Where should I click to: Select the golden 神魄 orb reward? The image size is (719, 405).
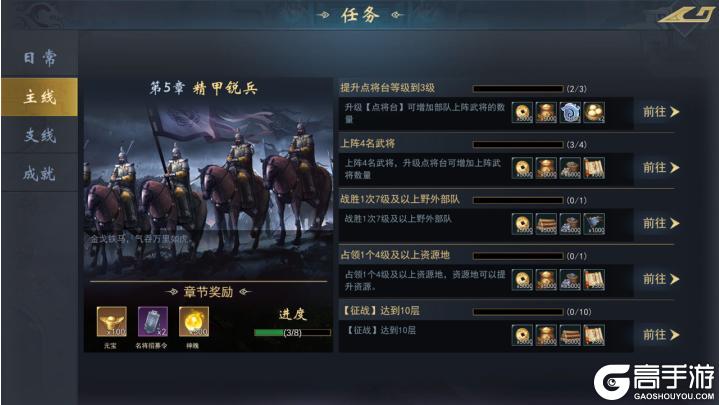[194, 322]
